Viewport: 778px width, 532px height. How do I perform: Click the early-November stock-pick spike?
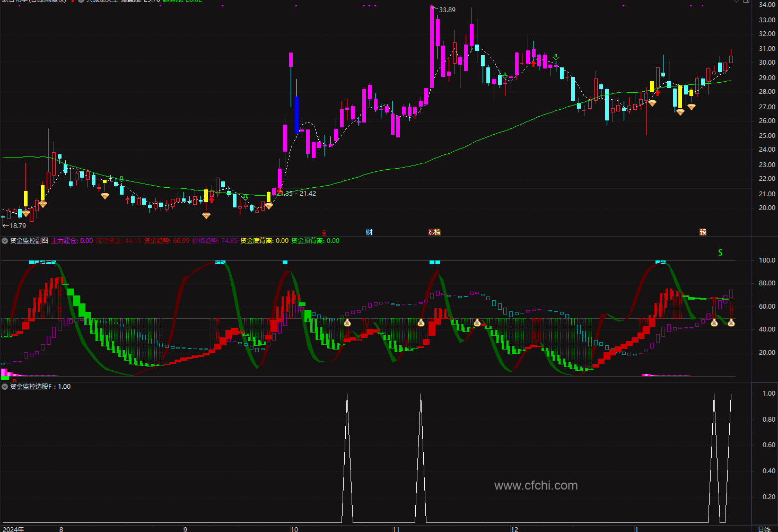pyautogui.click(x=421, y=458)
